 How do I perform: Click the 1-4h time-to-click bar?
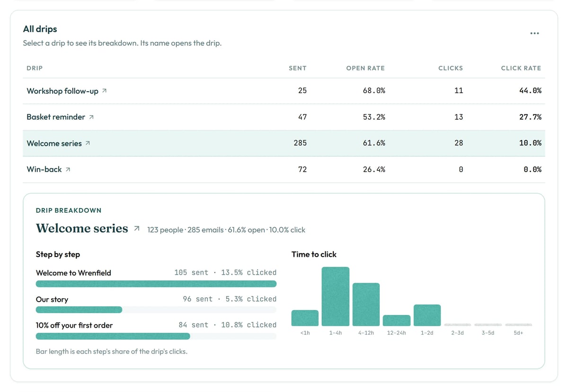[x=336, y=296]
